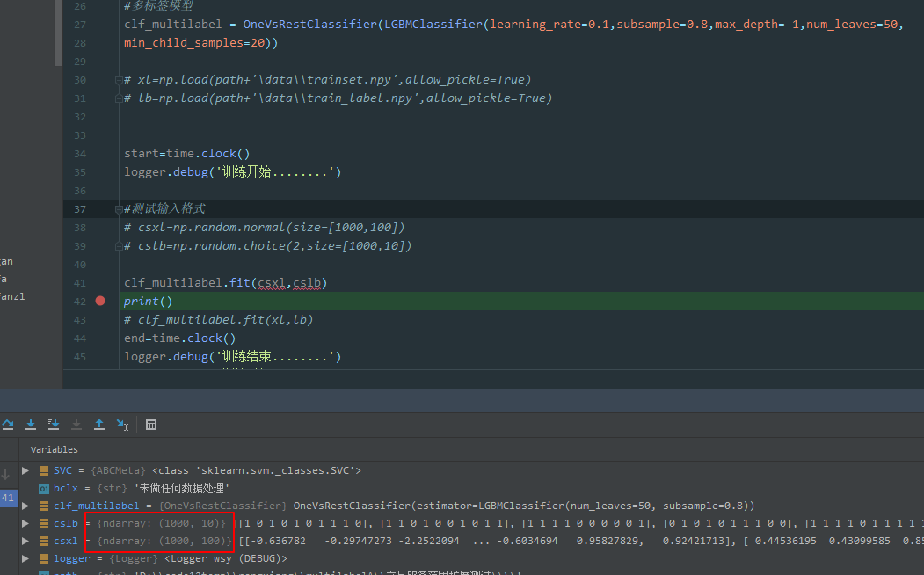Click the csxl variable icon
The width and height of the screenshot is (924, 575).
pyautogui.click(x=44, y=541)
